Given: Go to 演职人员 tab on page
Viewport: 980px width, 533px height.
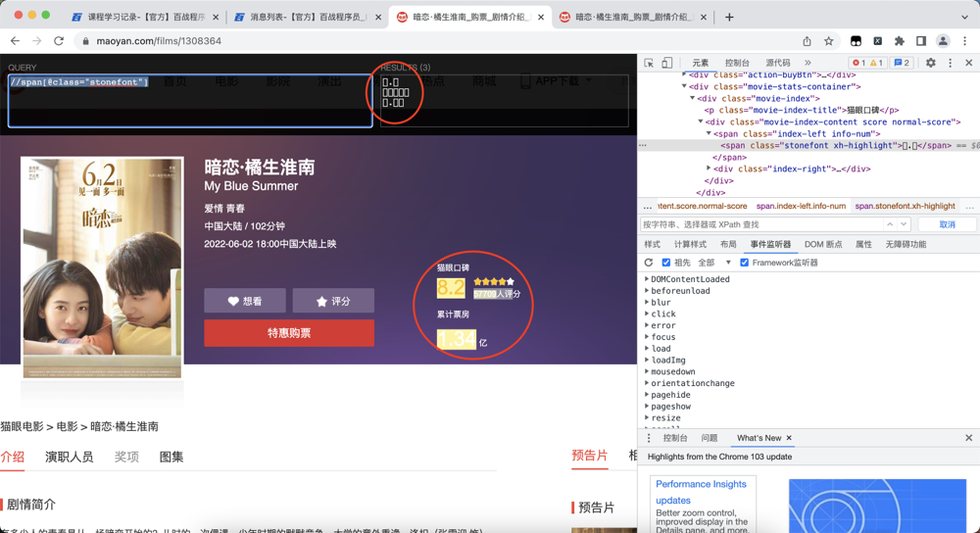Looking at the screenshot, I should pyautogui.click(x=69, y=458).
